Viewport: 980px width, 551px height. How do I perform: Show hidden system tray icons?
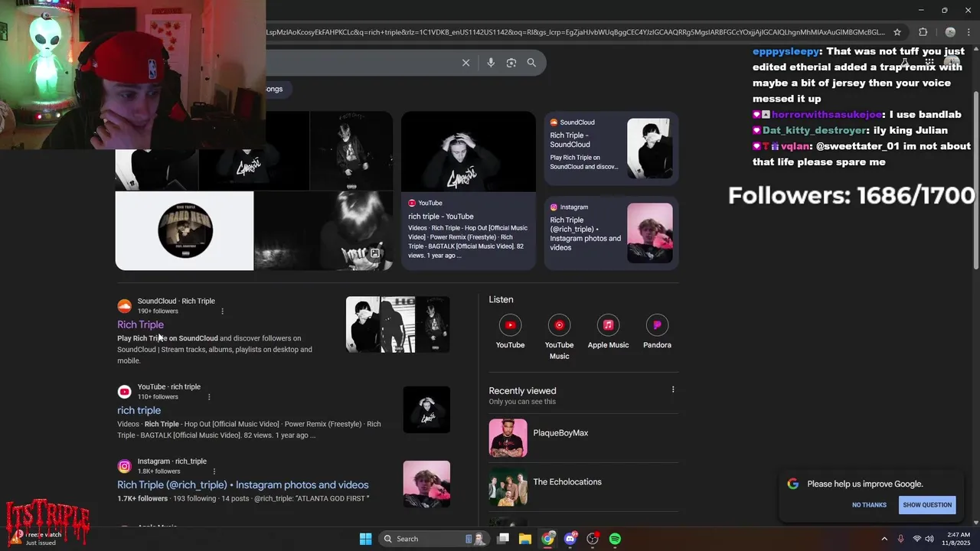point(884,539)
